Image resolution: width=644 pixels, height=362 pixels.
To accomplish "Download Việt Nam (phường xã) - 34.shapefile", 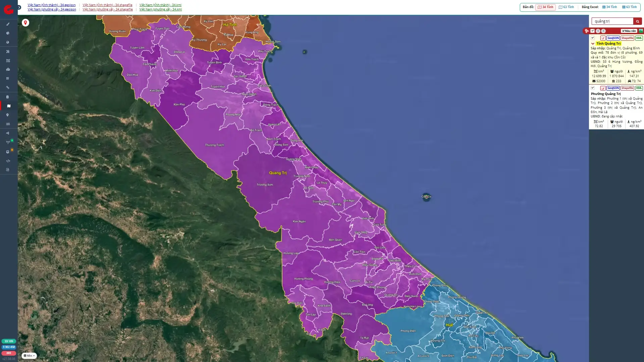I will tap(107, 9).
